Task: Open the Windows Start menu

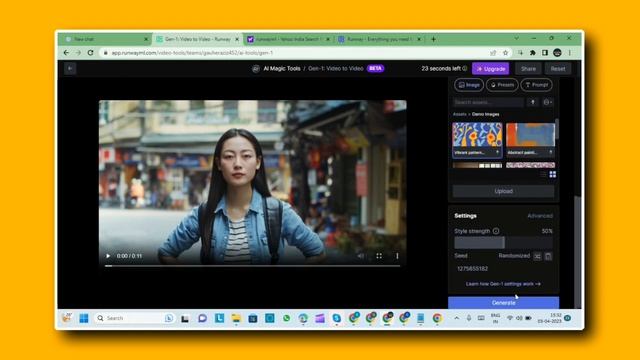Action: pyautogui.click(x=84, y=318)
